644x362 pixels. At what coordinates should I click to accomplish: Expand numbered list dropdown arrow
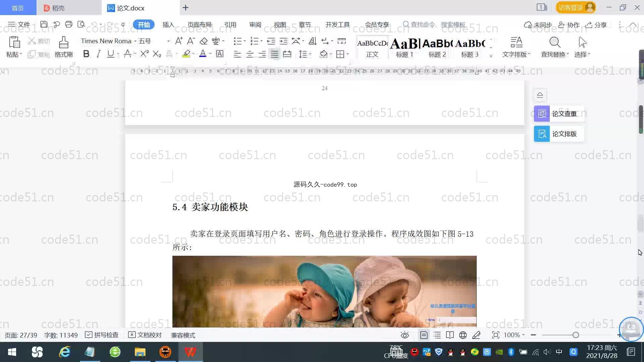point(262,41)
